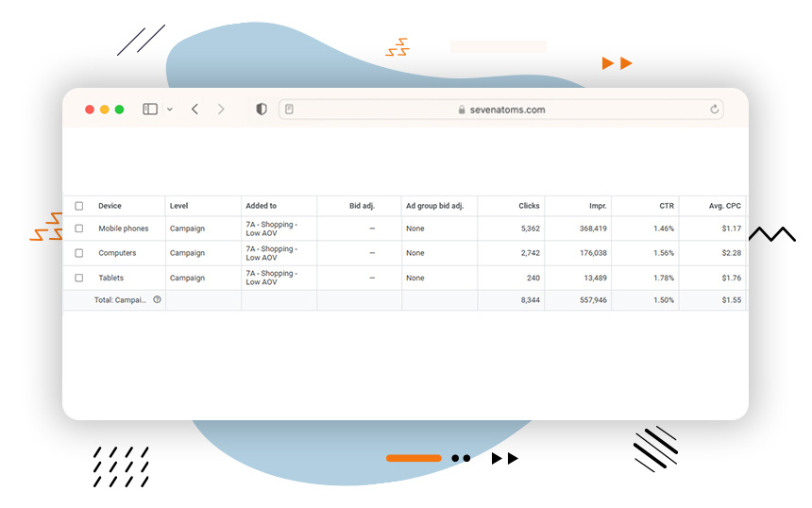Edit bid adjustment for Mobile phones
The height and width of the screenshot is (508, 812).
(372, 229)
